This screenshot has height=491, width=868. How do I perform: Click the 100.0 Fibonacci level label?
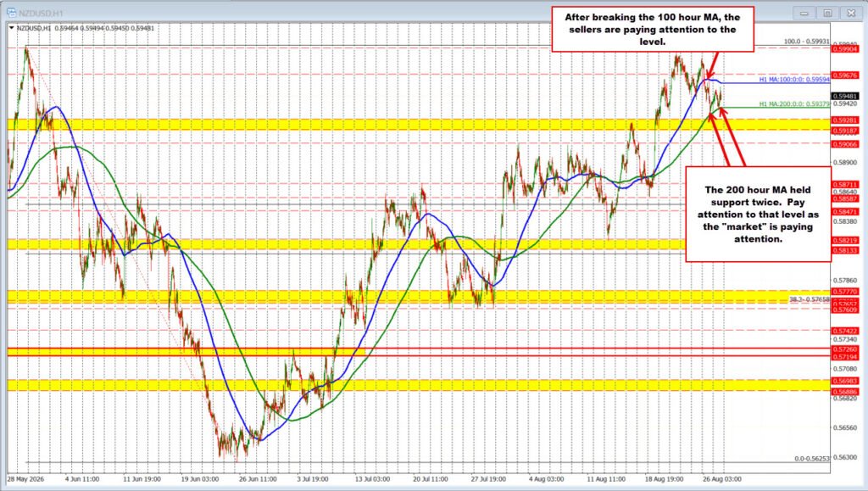point(807,42)
